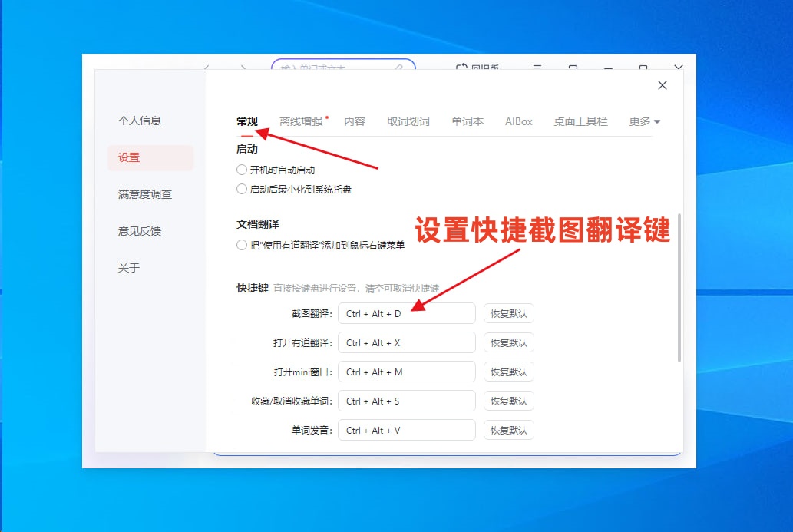Open the 内容 settings tab
The image size is (793, 532).
(355, 121)
